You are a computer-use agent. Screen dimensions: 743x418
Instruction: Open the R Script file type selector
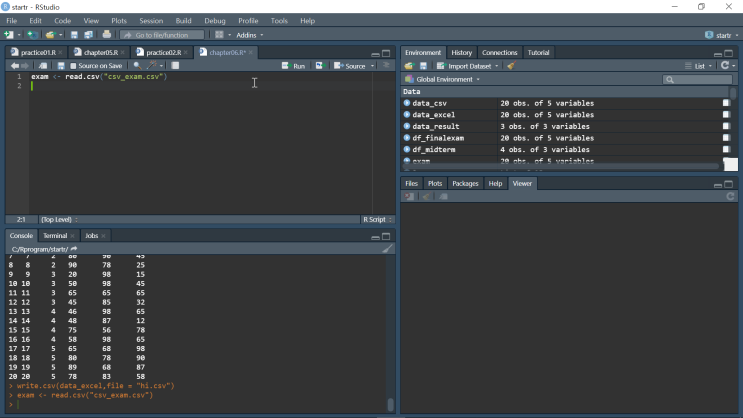coord(377,219)
